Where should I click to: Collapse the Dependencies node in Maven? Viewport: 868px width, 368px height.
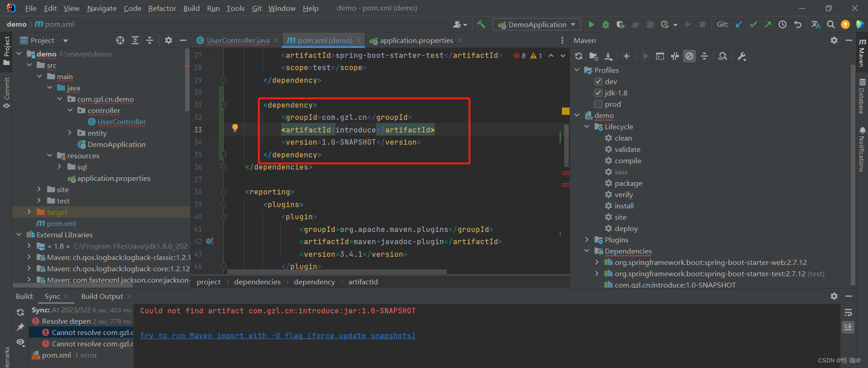(587, 251)
